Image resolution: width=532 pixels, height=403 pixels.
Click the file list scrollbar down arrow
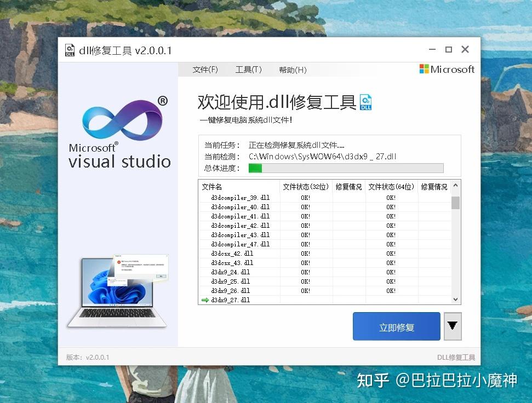[x=456, y=300]
